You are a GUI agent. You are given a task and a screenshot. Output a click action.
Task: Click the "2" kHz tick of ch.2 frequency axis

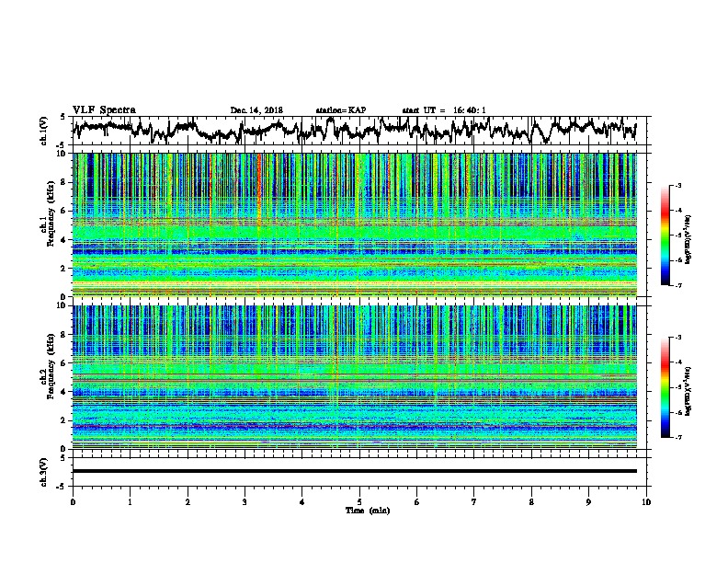click(x=65, y=420)
